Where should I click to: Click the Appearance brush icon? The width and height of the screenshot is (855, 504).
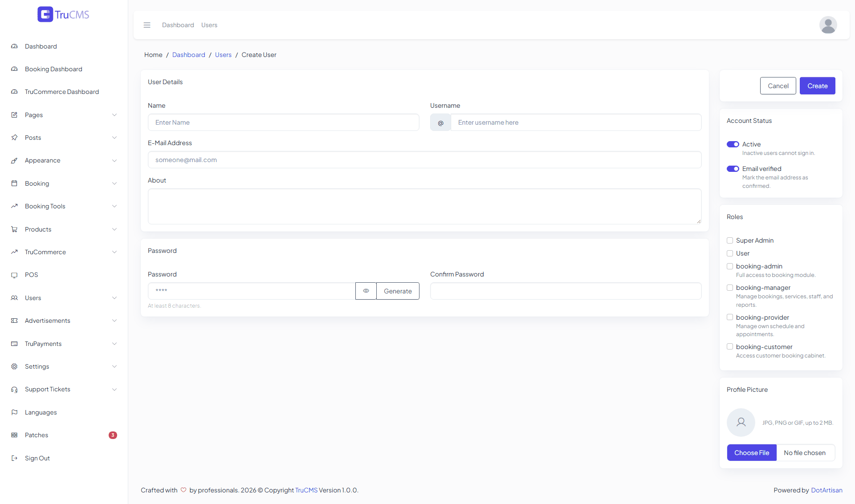coord(14,160)
